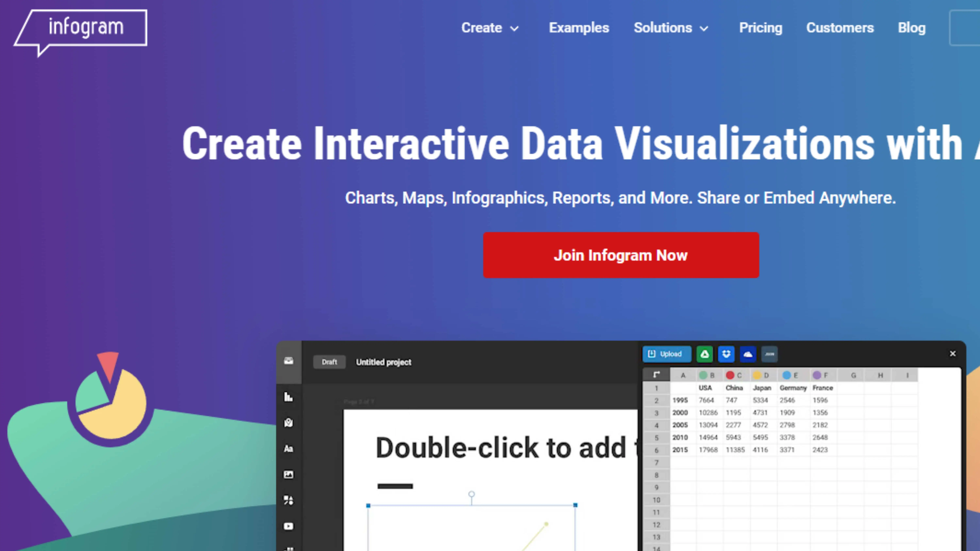Select the shapes icon in editor sidebar

[289, 500]
